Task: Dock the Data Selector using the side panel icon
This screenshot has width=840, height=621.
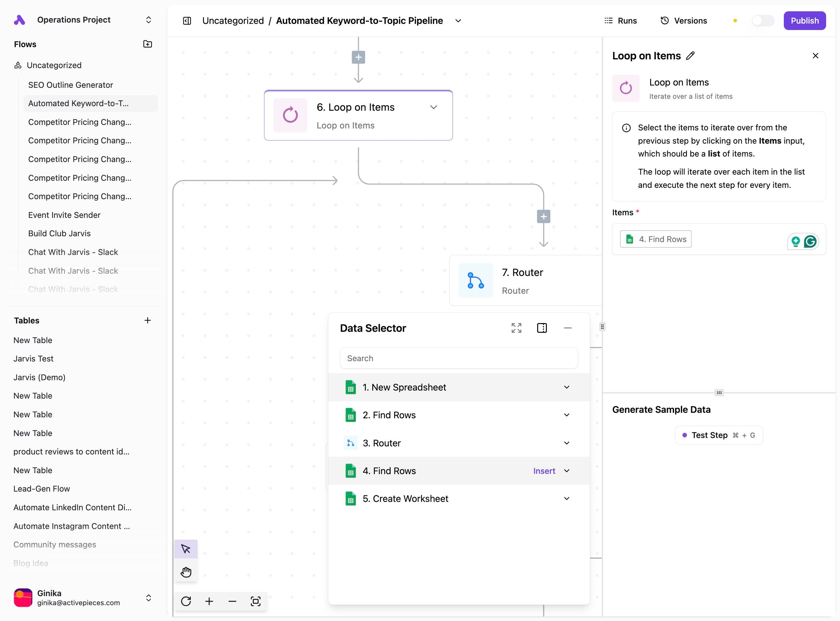Action: coord(542,328)
